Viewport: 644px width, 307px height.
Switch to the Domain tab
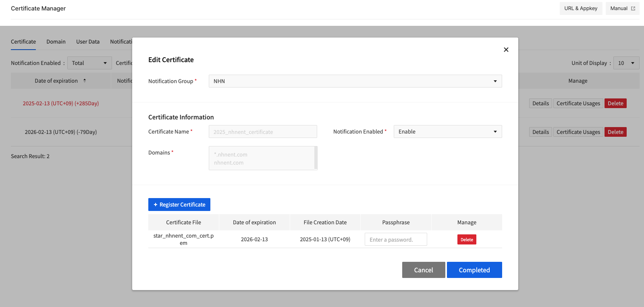[x=56, y=42]
